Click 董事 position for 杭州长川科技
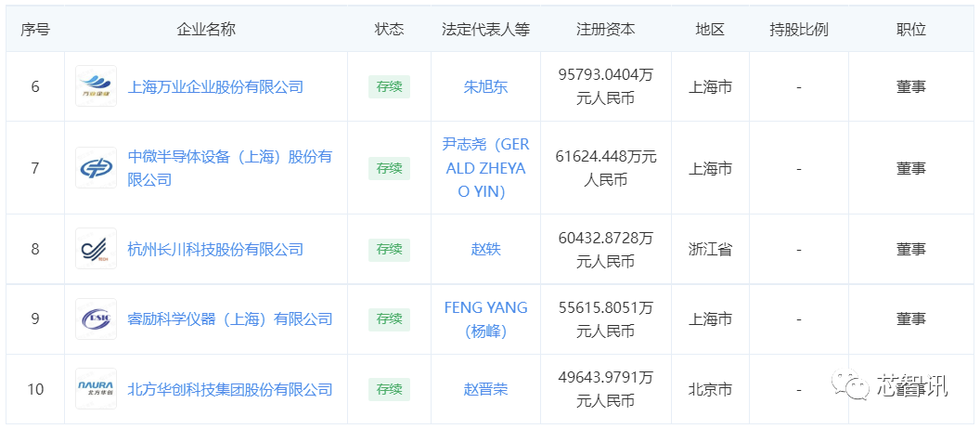 click(911, 249)
